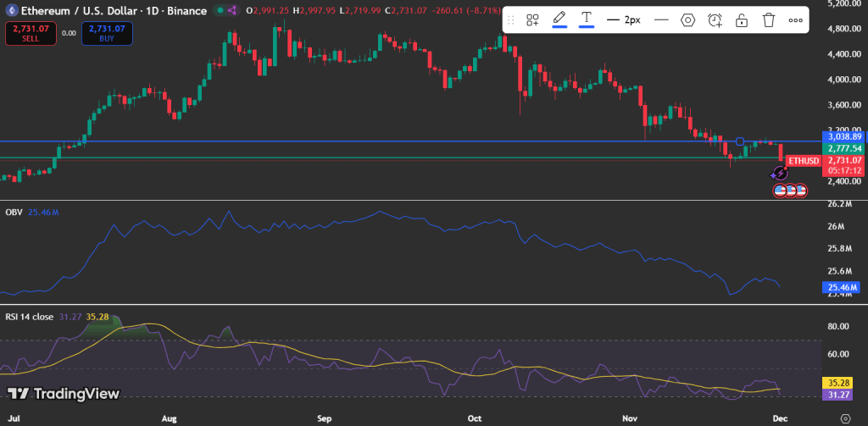Click the 0.00 spread value
868x426 pixels.
pyautogui.click(x=70, y=33)
